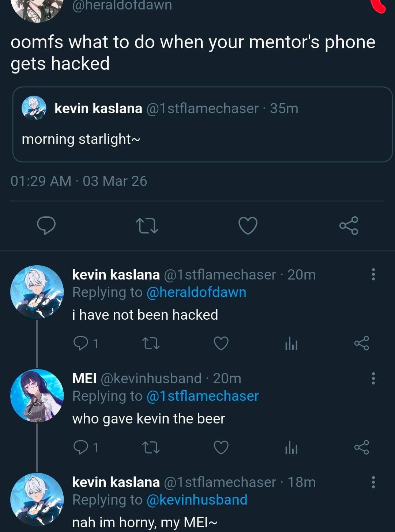Open the @kevinhusband mention link
395x532 pixels.
click(197, 500)
